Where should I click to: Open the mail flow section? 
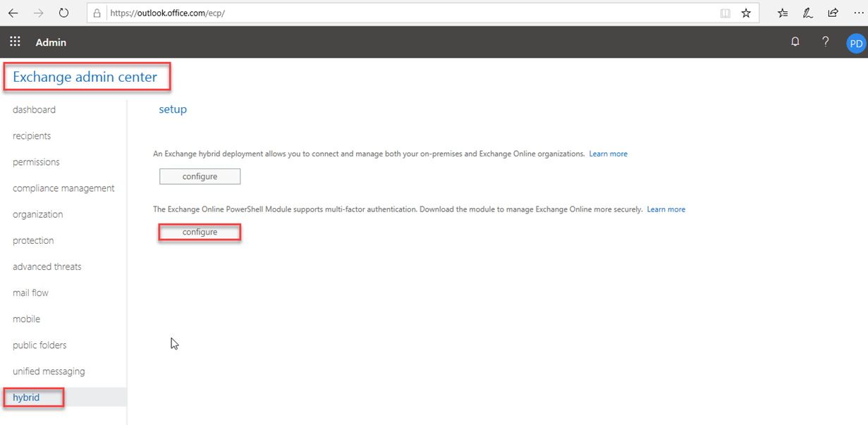tap(30, 292)
